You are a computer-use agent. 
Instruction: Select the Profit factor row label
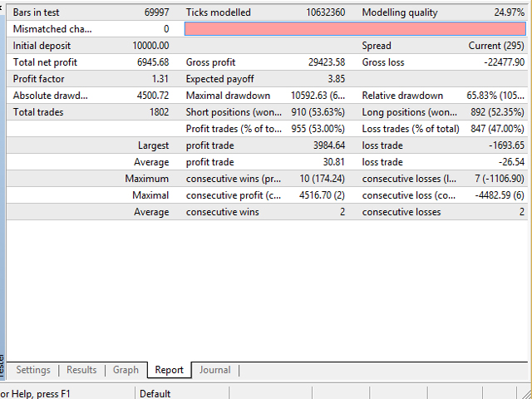tap(34, 79)
